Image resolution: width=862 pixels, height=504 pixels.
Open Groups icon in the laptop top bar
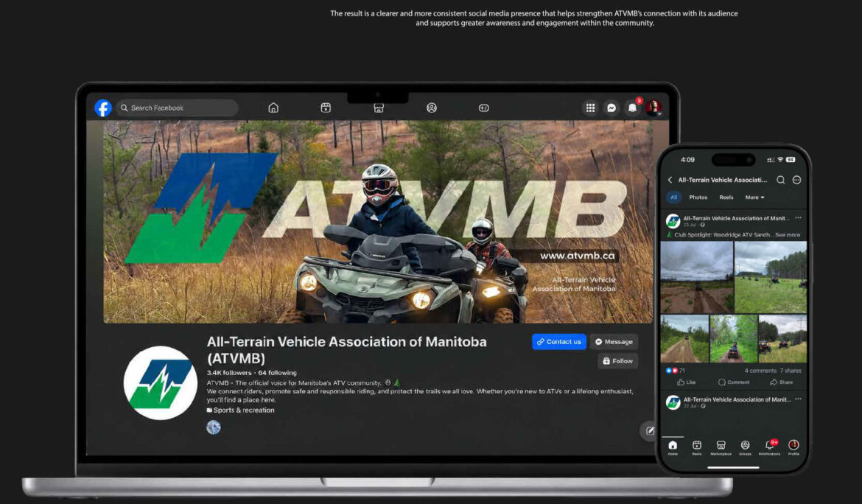432,108
